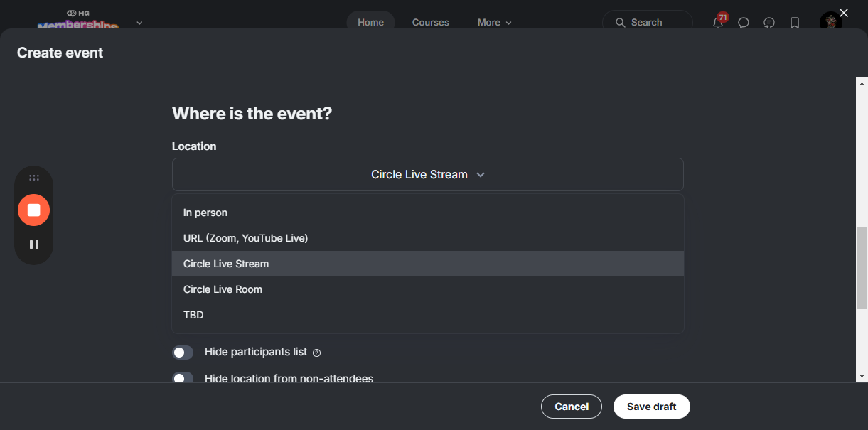Open the Location dropdown
The height and width of the screenshot is (430, 868).
click(x=428, y=174)
